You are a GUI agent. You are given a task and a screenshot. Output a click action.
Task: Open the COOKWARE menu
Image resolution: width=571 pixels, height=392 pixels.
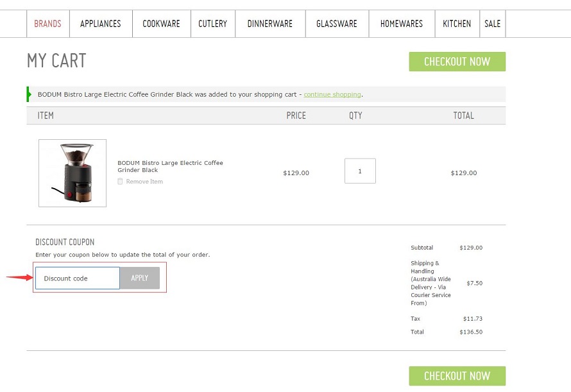tap(161, 24)
